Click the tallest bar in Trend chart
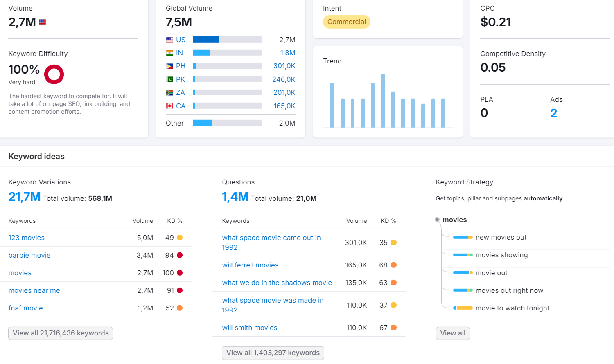Viewport: 614px width, 364px height. (x=383, y=101)
